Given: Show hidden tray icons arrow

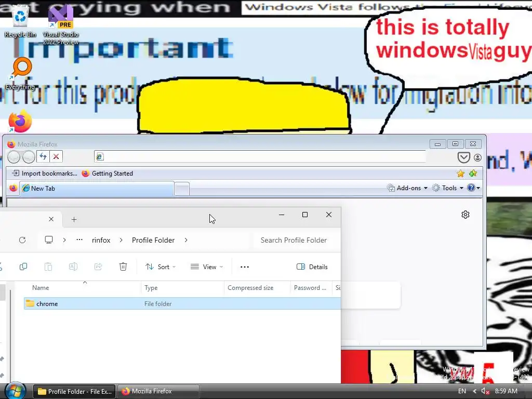Looking at the screenshot, I should (474, 391).
